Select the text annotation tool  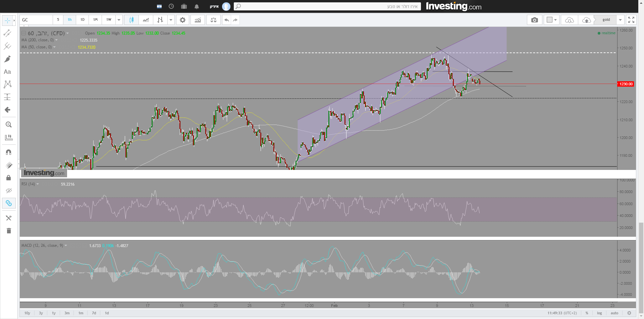[7, 72]
